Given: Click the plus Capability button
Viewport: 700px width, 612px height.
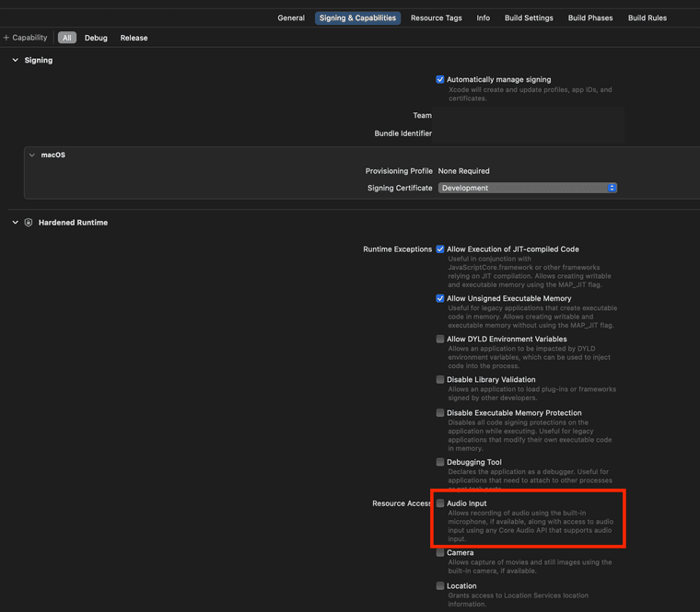Looking at the screenshot, I should 25,38.
